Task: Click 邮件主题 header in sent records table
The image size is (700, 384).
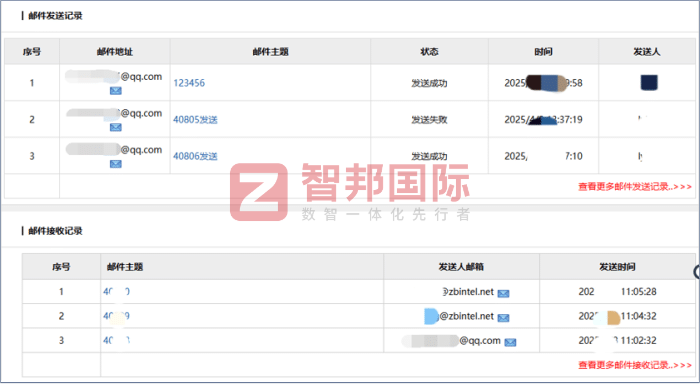Action: point(271,52)
